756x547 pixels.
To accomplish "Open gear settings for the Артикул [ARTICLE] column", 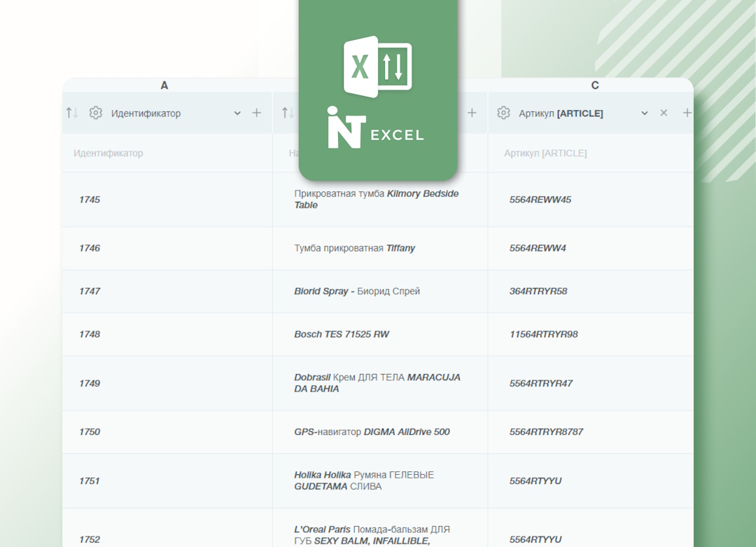I will (503, 113).
